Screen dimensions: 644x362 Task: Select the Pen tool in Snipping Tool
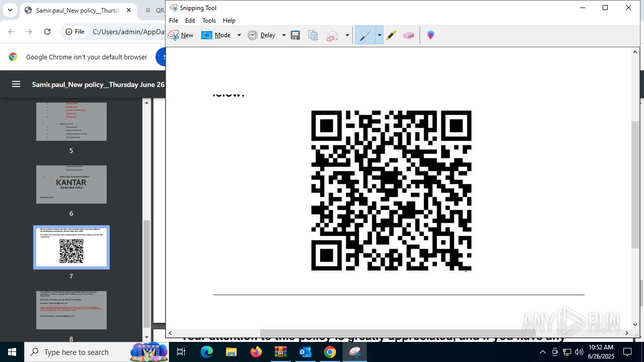pyautogui.click(x=365, y=35)
